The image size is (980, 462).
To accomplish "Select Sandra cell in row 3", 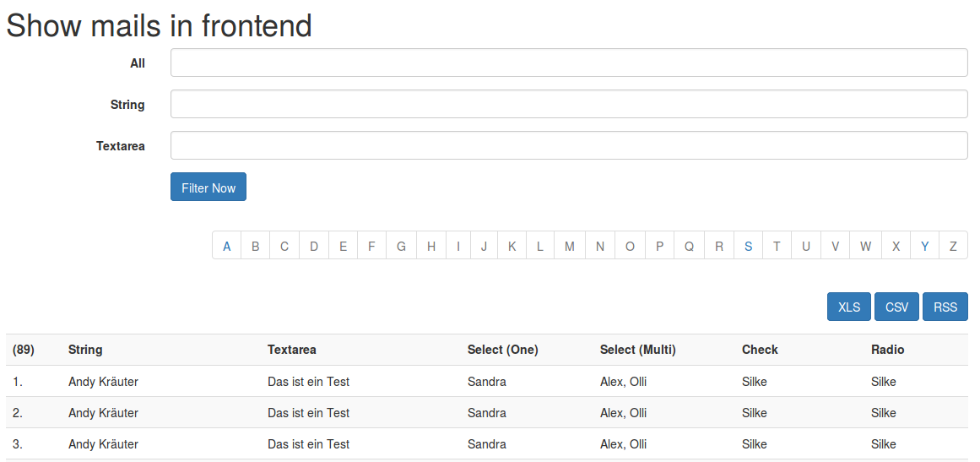I will (x=487, y=444).
